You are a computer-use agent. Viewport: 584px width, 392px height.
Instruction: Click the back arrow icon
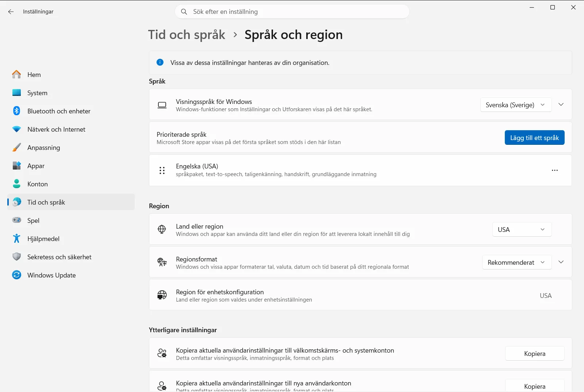[11, 12]
